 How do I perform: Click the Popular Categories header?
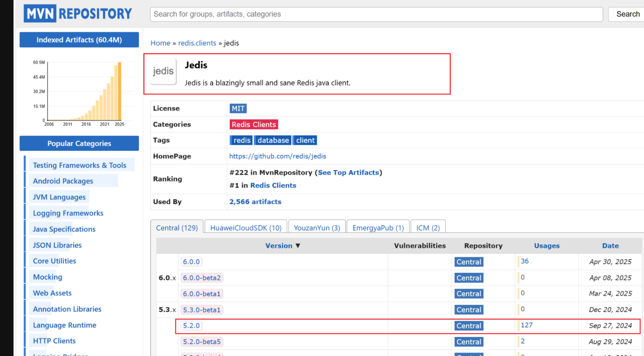(79, 143)
